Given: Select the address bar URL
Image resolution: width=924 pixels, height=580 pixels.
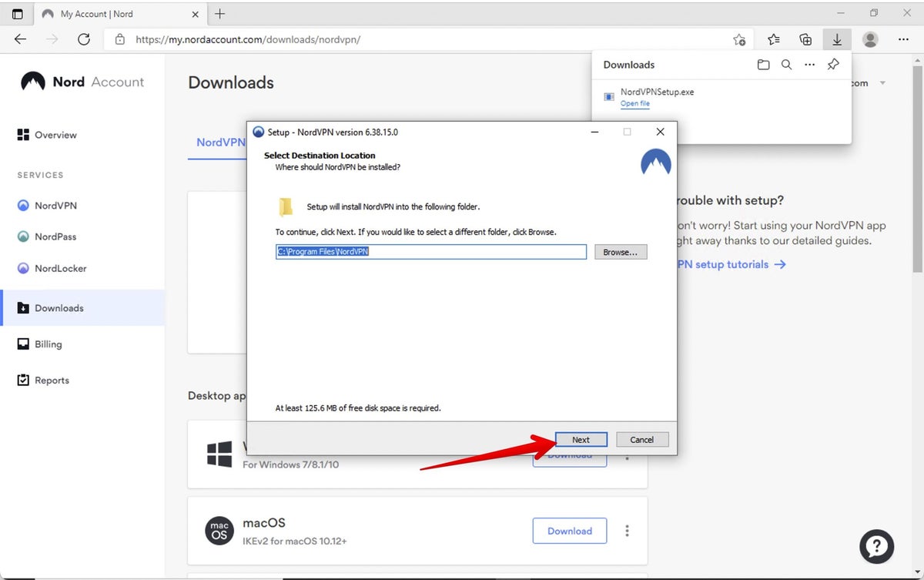Looking at the screenshot, I should [x=248, y=39].
